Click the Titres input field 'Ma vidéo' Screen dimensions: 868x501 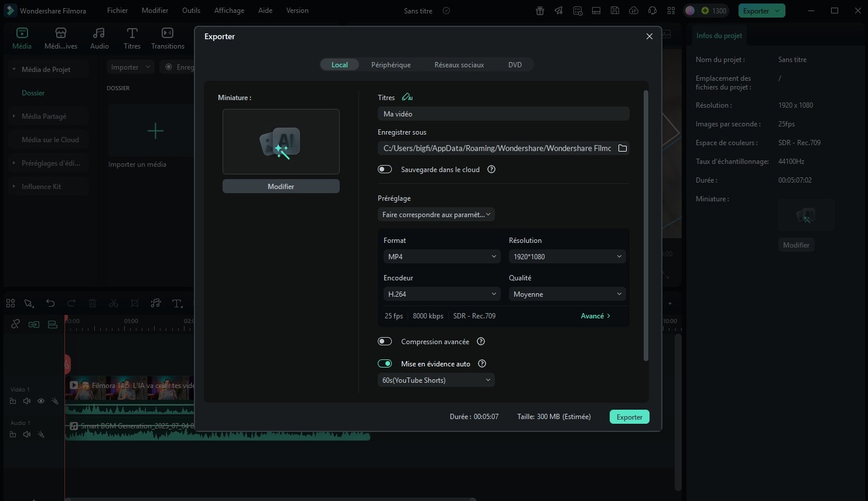[504, 114]
